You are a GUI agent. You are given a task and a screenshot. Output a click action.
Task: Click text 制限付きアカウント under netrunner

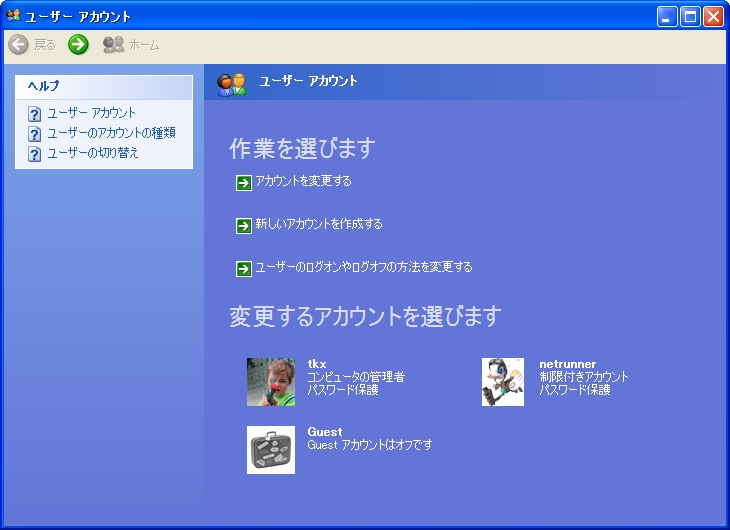584,377
